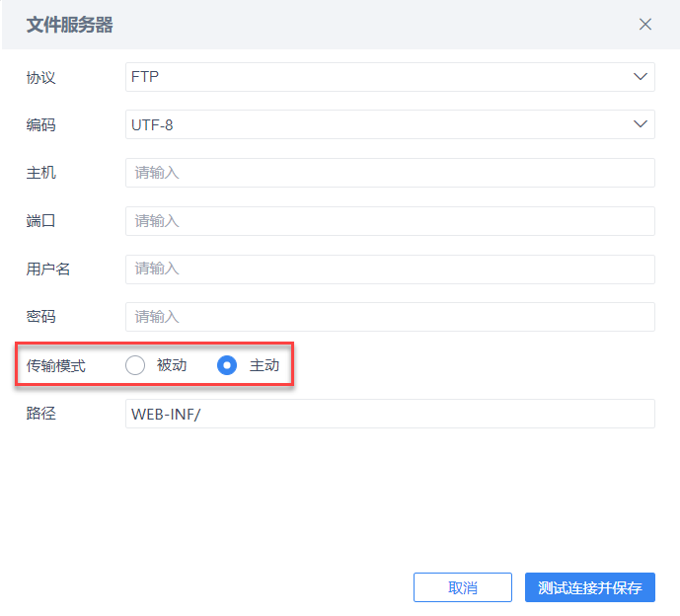Image resolution: width=680 pixels, height=616 pixels.
Task: Click the 主动 radio label text
Action: (264, 365)
